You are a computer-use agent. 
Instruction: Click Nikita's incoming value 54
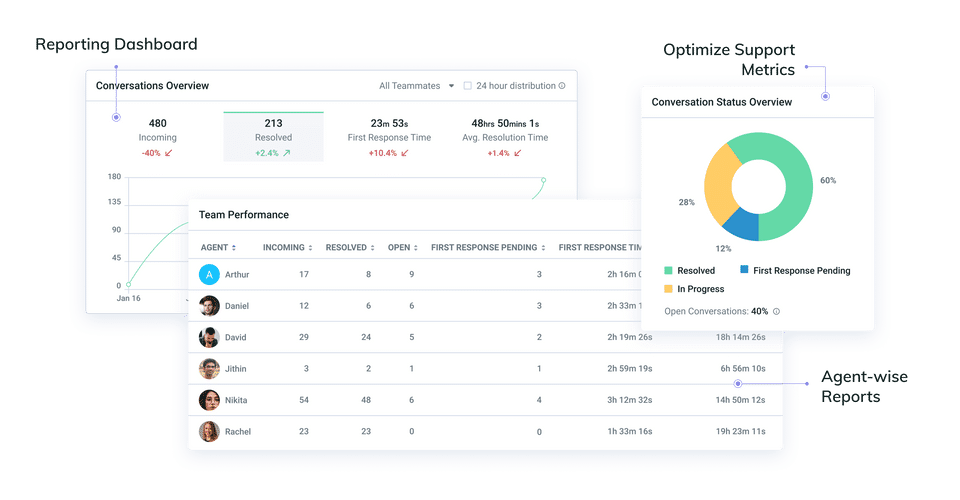(304, 400)
